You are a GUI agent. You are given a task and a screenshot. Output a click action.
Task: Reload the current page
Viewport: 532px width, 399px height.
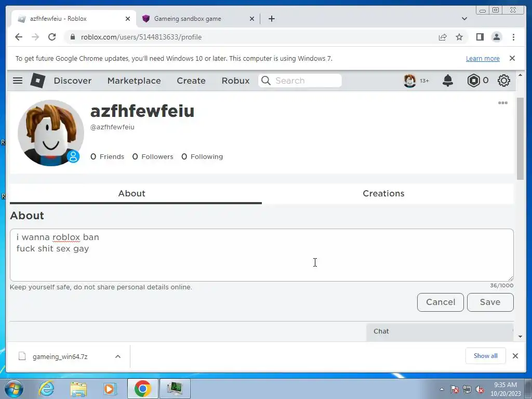tap(52, 37)
